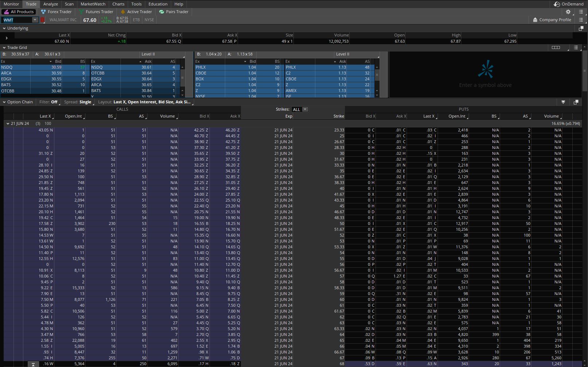588x367 pixels.
Task: Click the Layout selector in Option Chain
Action: (145, 102)
